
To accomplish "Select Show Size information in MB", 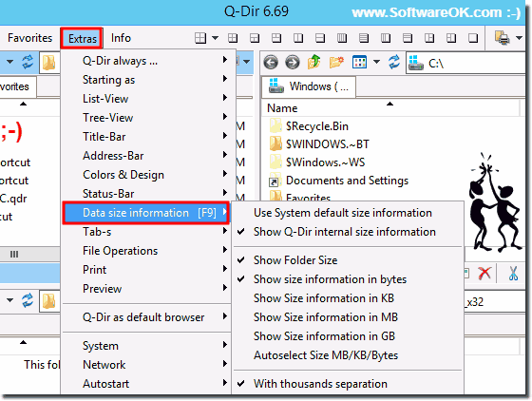I will pos(325,317).
